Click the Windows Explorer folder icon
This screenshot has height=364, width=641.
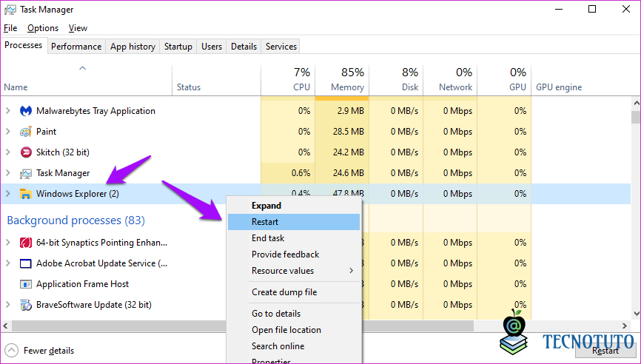tap(26, 194)
